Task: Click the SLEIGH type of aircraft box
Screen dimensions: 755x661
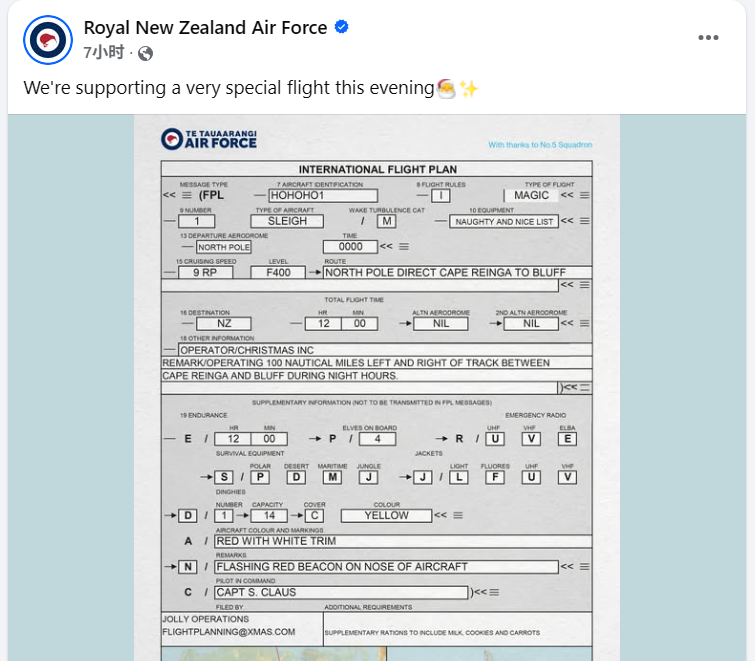Action: point(286,221)
